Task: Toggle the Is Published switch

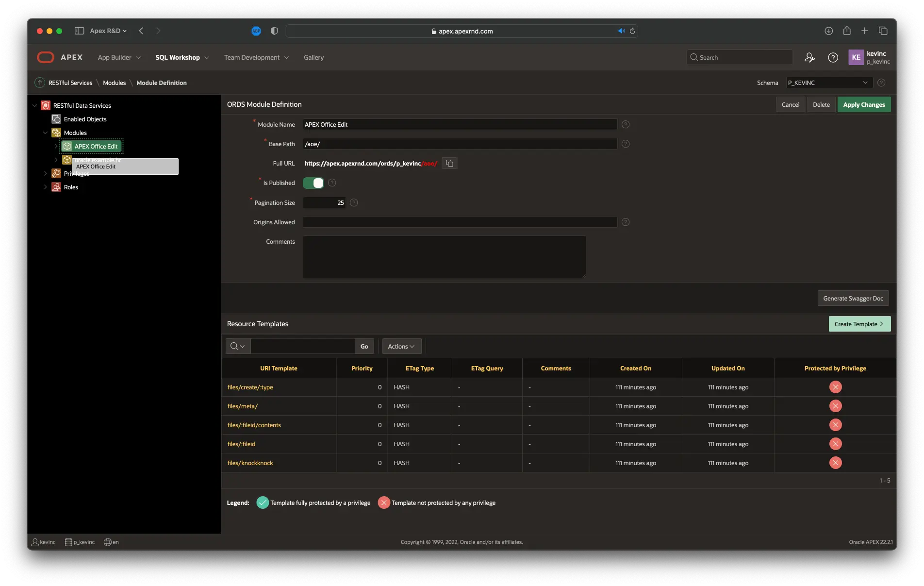Action: pos(313,183)
